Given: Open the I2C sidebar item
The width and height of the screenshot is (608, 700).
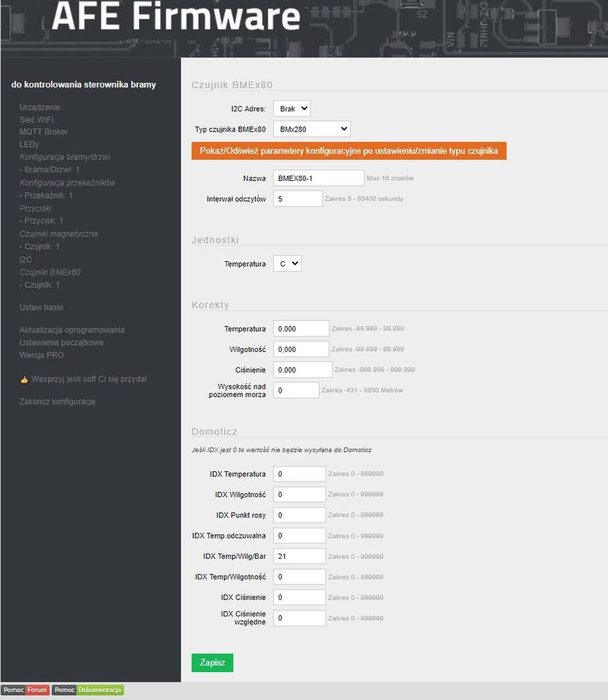Looking at the screenshot, I should (25, 260).
